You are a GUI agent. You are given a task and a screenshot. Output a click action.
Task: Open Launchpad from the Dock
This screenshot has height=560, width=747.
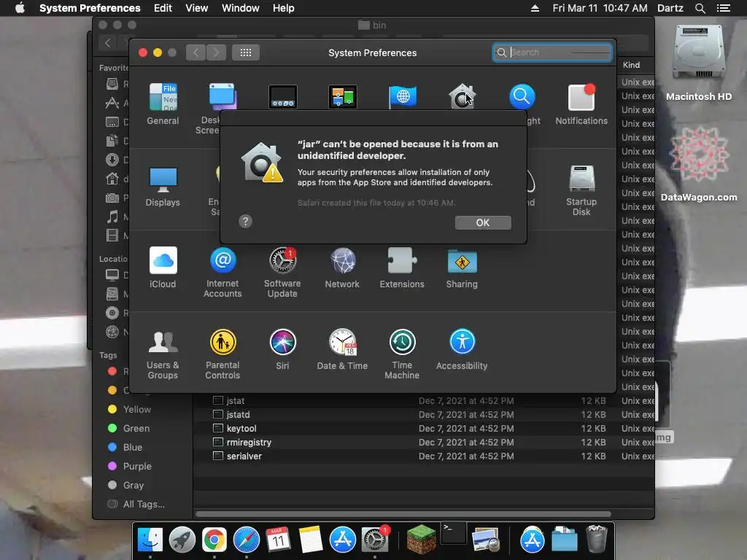tap(182, 540)
